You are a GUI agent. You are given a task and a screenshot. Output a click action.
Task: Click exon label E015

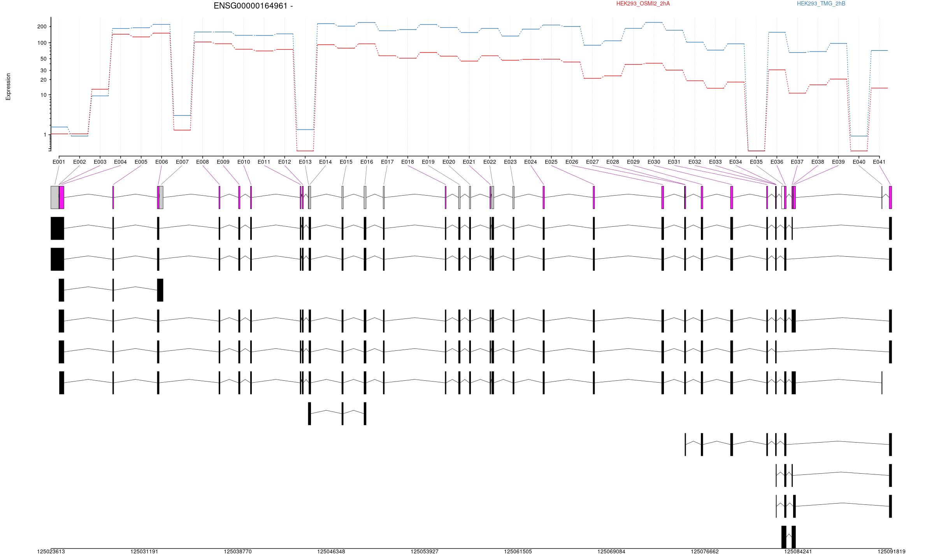(x=346, y=162)
